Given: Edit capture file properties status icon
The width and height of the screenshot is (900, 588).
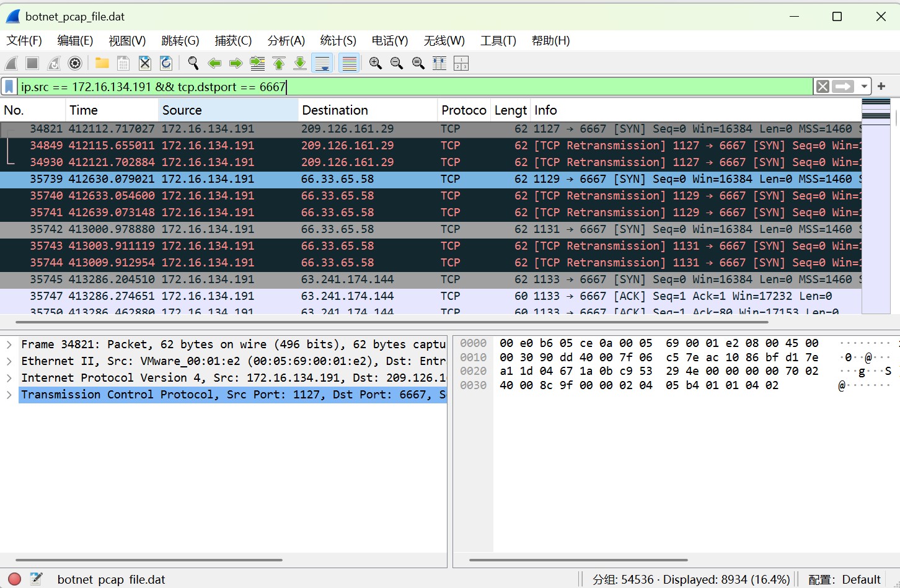Looking at the screenshot, I should tap(36, 579).
